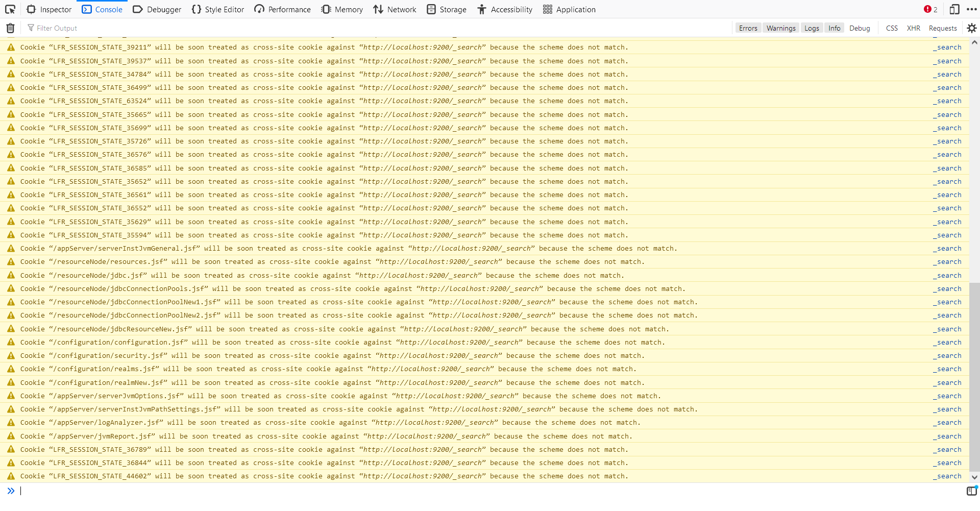Click the pick element inspector icon
980x511 pixels.
[x=10, y=9]
